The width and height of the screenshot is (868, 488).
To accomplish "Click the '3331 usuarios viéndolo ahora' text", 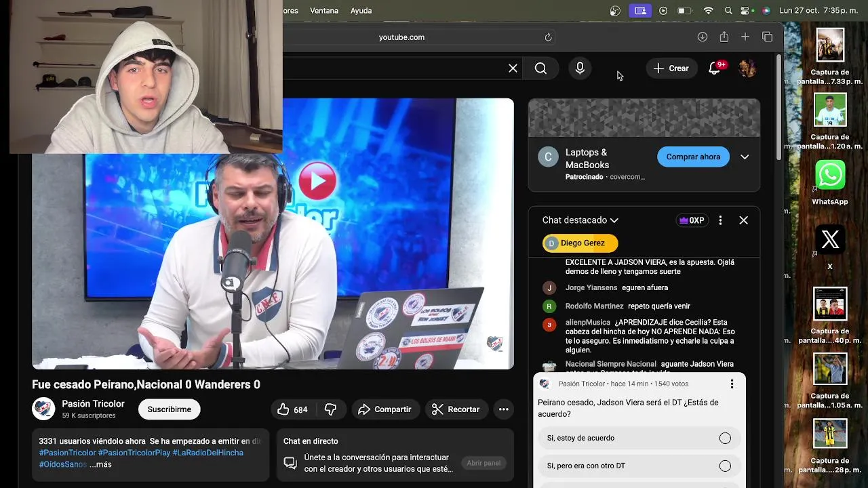I will pyautogui.click(x=92, y=441).
